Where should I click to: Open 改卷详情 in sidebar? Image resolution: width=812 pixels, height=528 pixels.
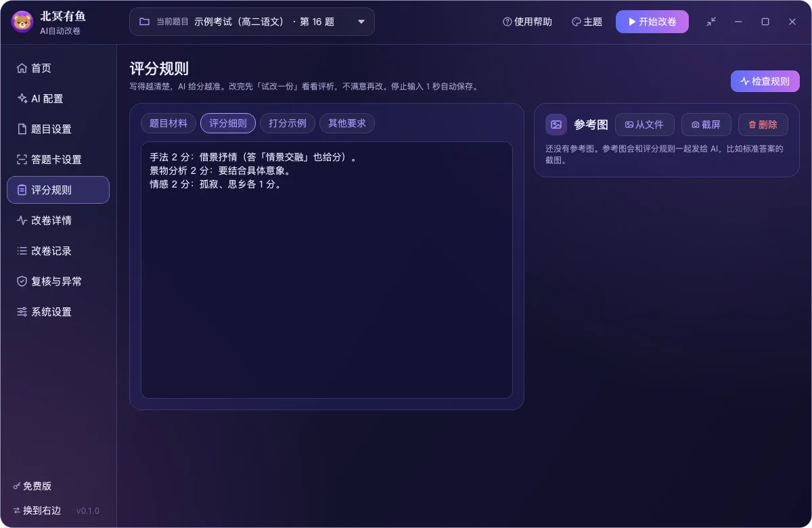click(x=58, y=221)
